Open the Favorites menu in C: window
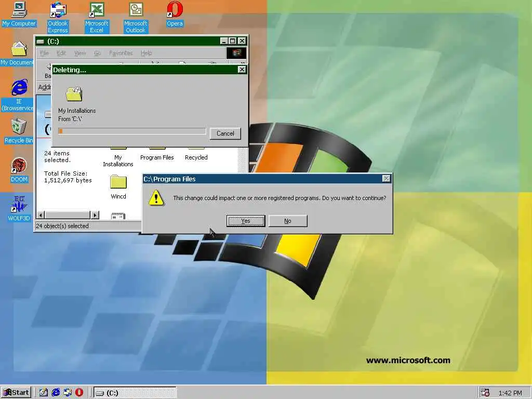The height and width of the screenshot is (399, 532). [121, 53]
